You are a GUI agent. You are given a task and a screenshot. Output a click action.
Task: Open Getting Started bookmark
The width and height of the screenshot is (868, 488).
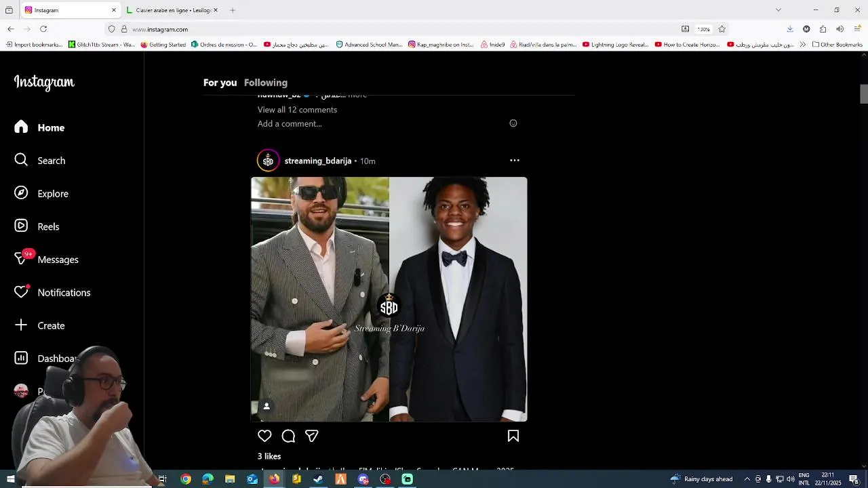tap(163, 45)
